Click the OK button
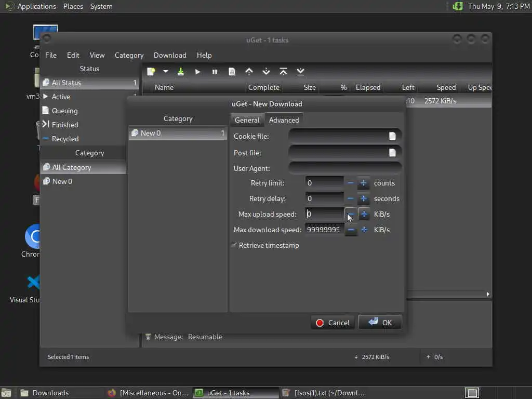The height and width of the screenshot is (399, 532). tap(380, 322)
